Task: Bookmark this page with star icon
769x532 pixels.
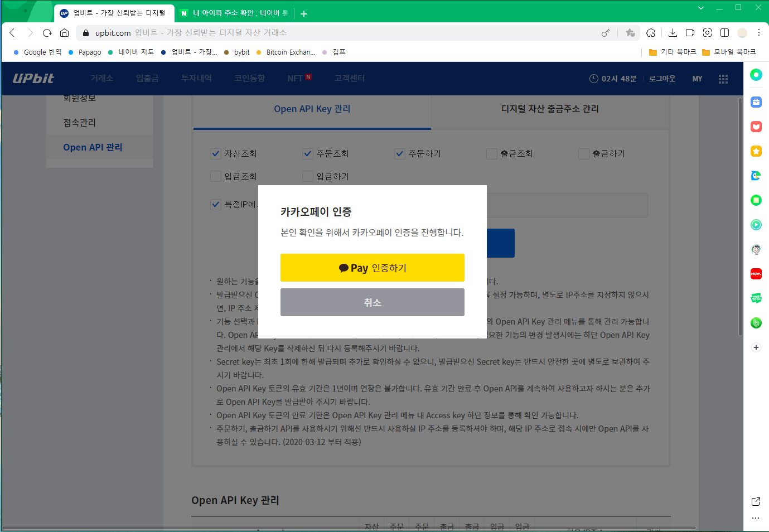Action: point(630,33)
